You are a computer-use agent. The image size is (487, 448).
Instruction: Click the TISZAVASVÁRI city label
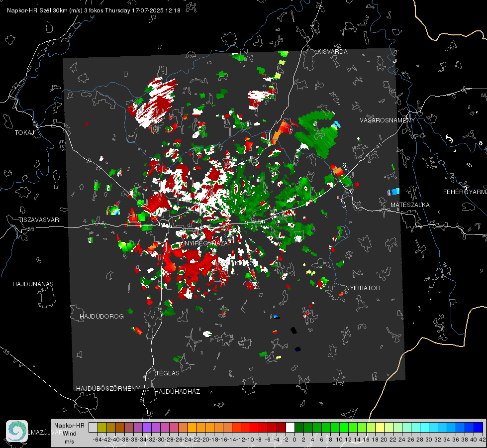pyautogui.click(x=40, y=220)
